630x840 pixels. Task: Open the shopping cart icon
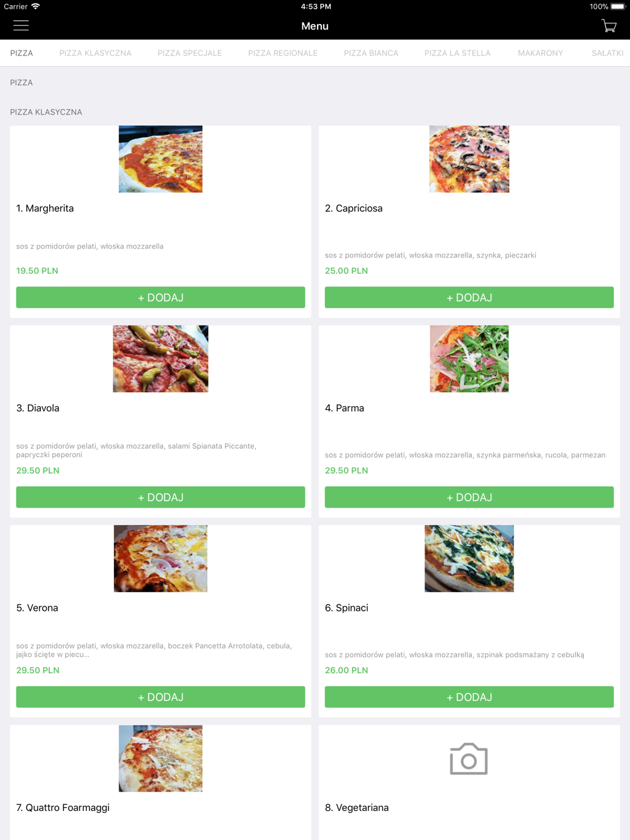pos(609,26)
